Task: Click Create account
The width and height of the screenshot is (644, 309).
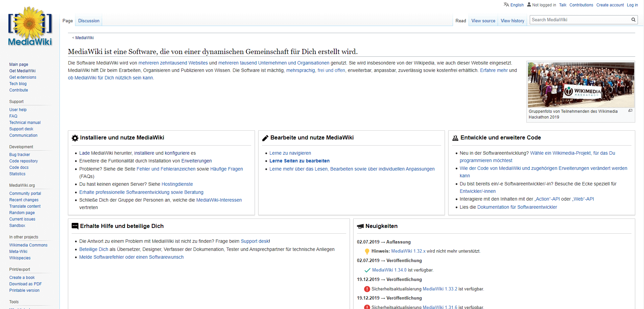Action: click(x=610, y=5)
